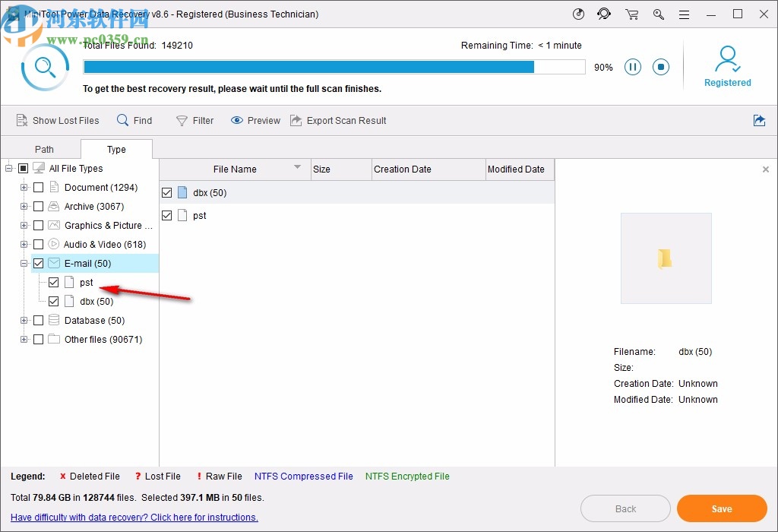Check the Other files (90671) checkbox
This screenshot has height=532, width=778.
pos(38,340)
